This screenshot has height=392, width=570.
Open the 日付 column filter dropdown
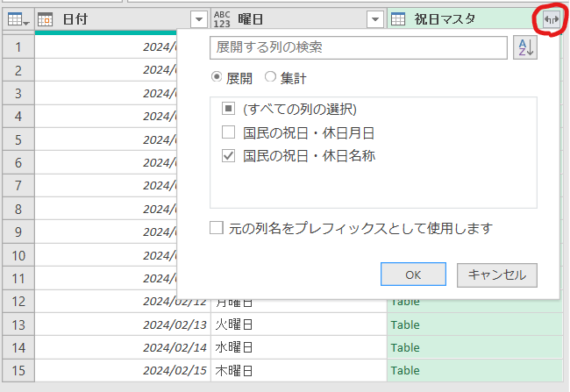[x=199, y=18]
